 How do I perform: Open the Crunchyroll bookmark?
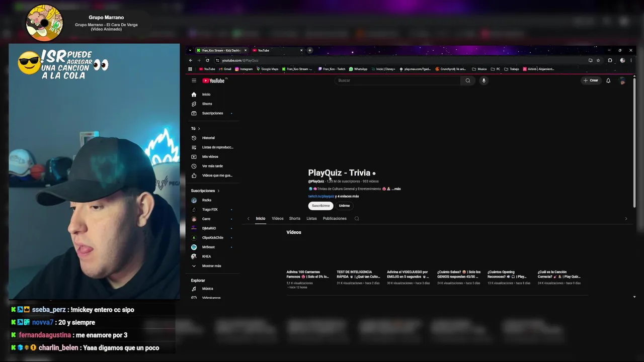pos(451,69)
